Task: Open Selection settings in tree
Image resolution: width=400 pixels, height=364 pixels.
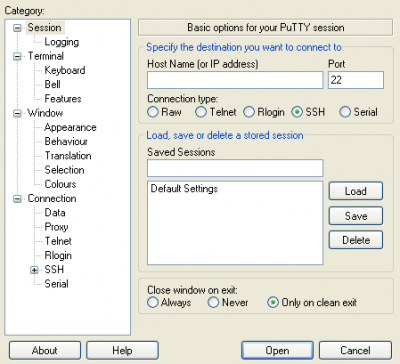Action: (x=64, y=170)
